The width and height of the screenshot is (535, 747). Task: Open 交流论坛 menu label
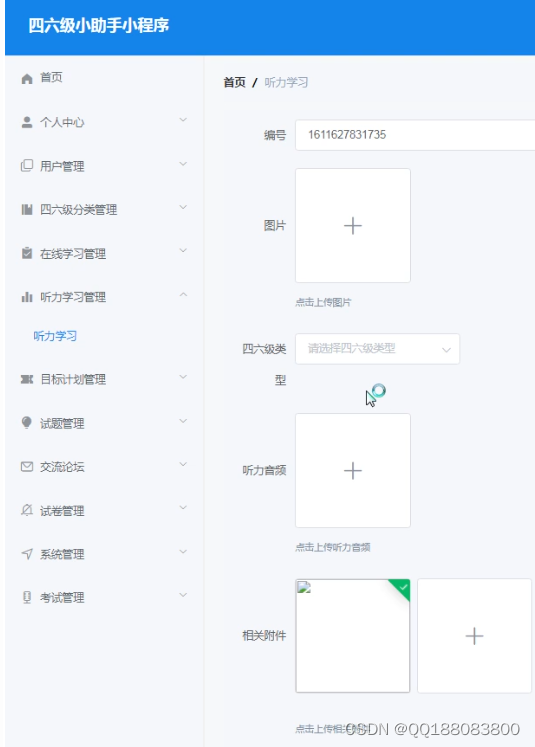[x=62, y=467]
